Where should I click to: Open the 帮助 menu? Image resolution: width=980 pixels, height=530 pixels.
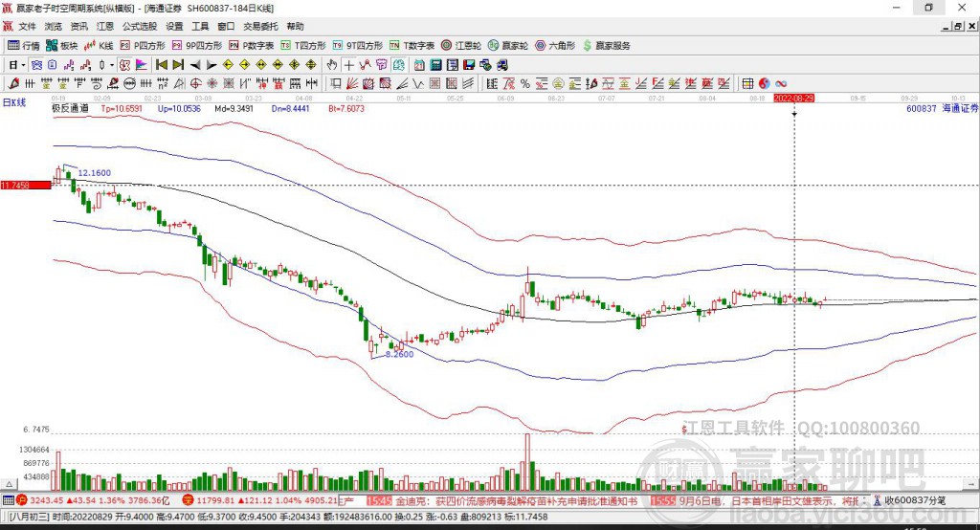(295, 26)
